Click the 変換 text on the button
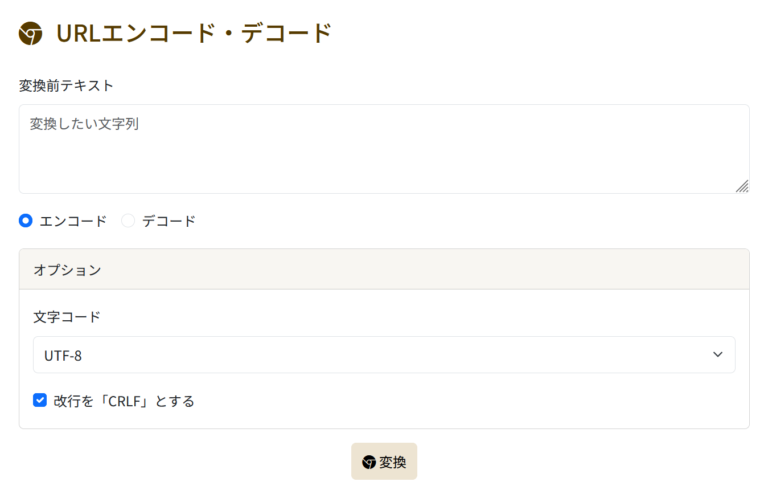The width and height of the screenshot is (768, 502). 392,462
